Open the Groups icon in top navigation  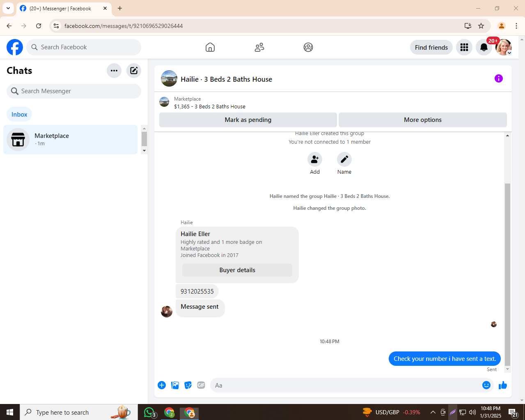click(308, 47)
